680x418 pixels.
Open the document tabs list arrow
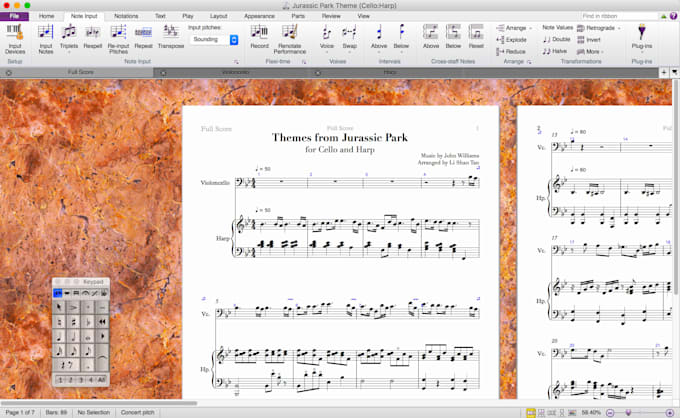click(x=675, y=72)
